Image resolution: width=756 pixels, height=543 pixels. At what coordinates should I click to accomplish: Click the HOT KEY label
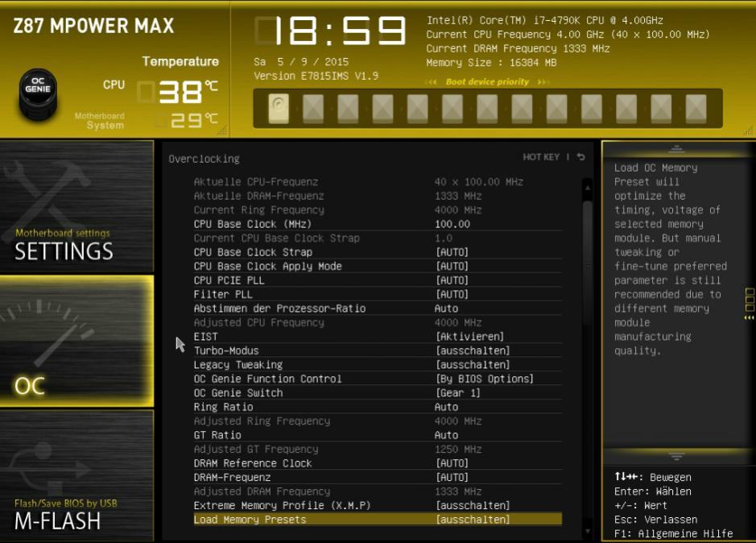click(x=541, y=157)
